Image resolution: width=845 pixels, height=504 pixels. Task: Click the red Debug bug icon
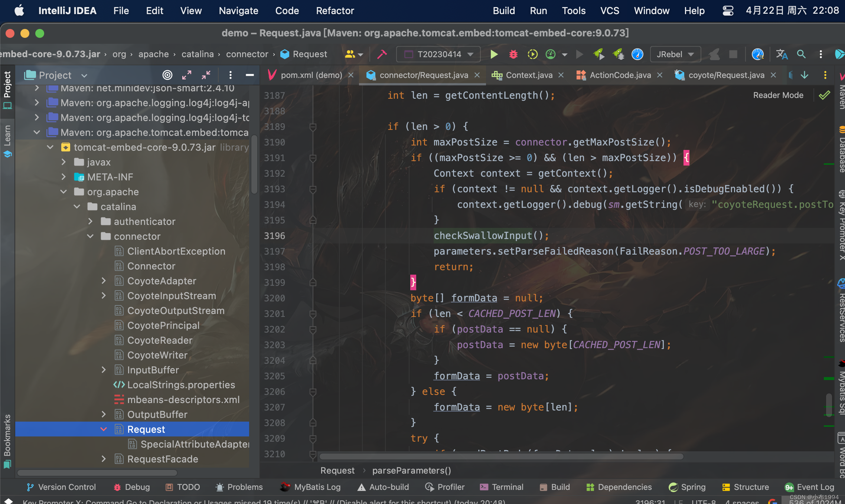pos(513,55)
